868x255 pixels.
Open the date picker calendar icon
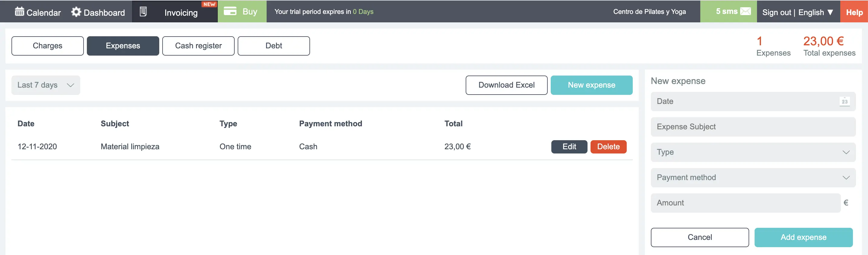(844, 101)
